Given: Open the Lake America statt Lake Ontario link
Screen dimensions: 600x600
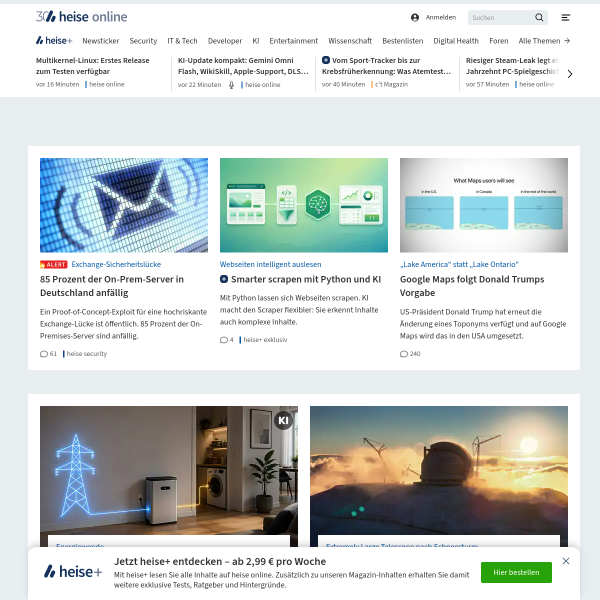Looking at the screenshot, I should [459, 264].
